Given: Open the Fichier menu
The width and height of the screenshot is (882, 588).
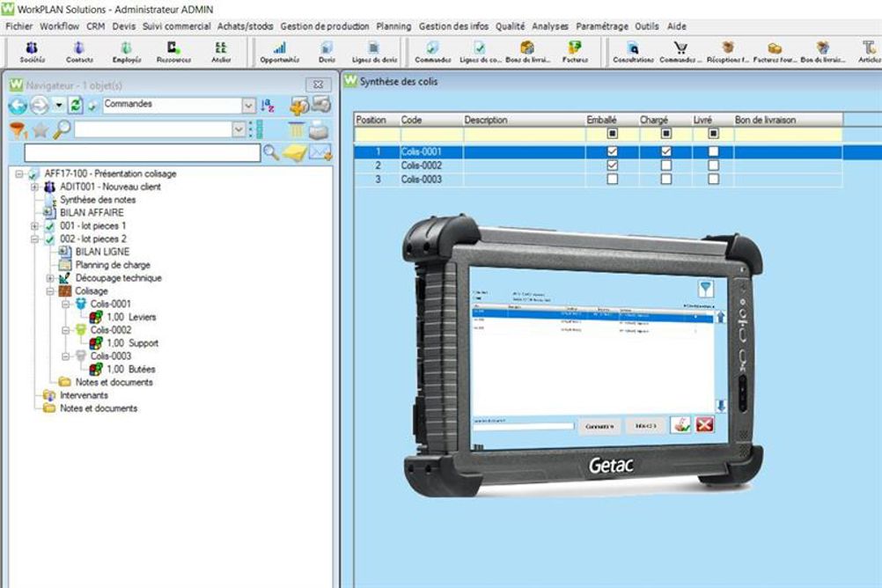Looking at the screenshot, I should 19,26.
